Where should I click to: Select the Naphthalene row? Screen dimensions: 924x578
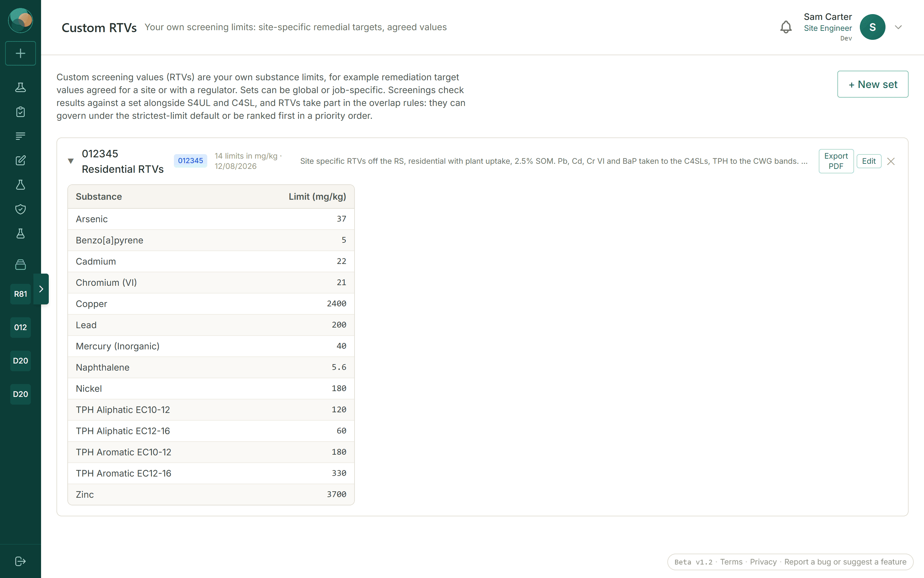tap(211, 367)
